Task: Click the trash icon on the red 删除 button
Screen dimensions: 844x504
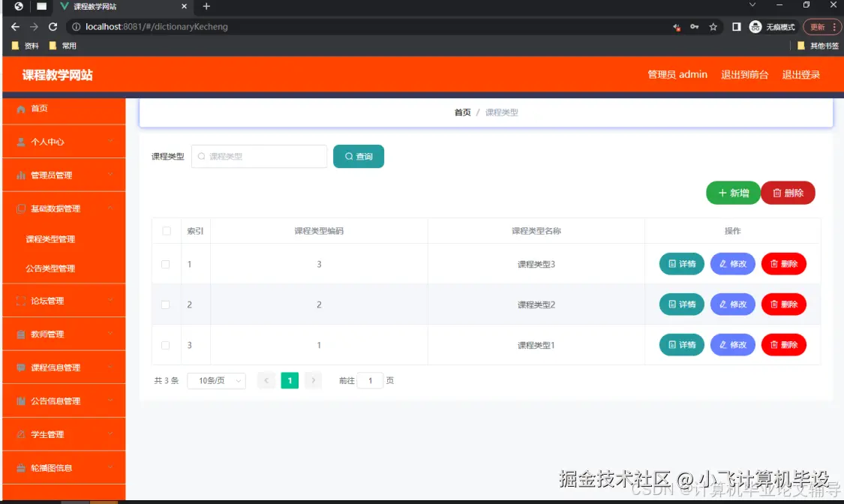Action: (777, 193)
